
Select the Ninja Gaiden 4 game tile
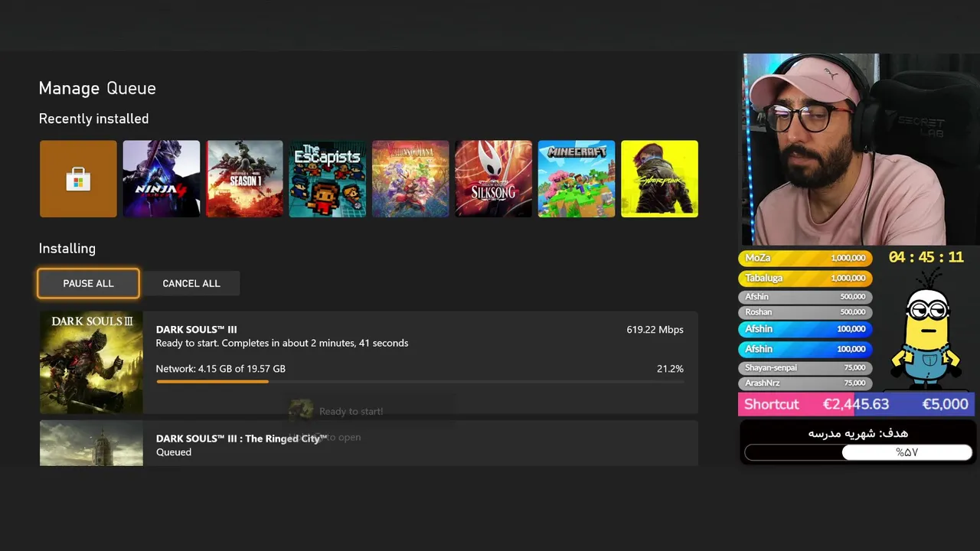pos(162,178)
